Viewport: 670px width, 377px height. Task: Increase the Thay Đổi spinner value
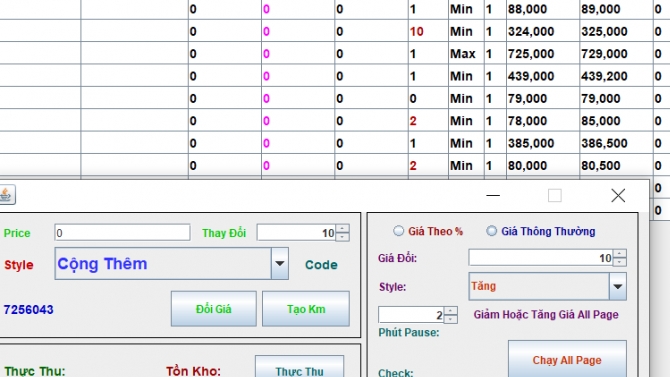pyautogui.click(x=342, y=229)
